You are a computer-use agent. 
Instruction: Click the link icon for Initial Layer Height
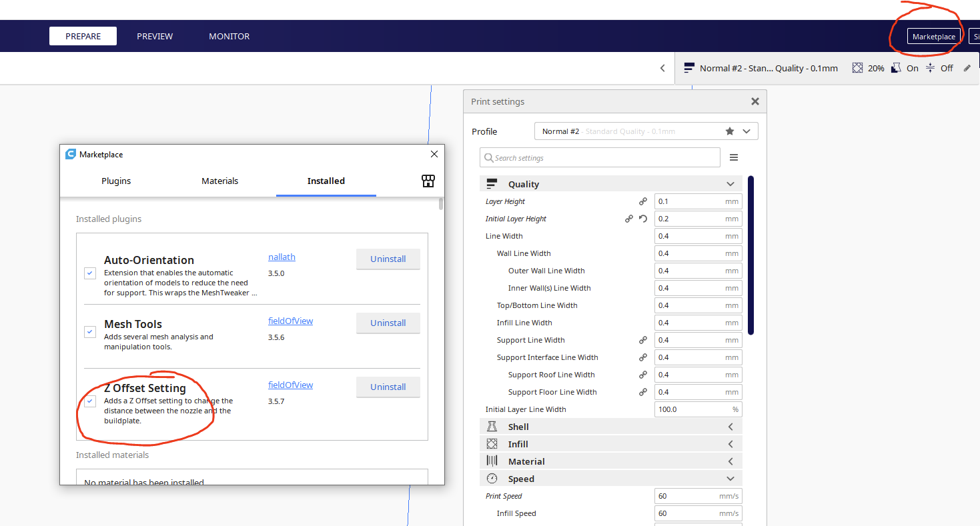[x=629, y=219]
